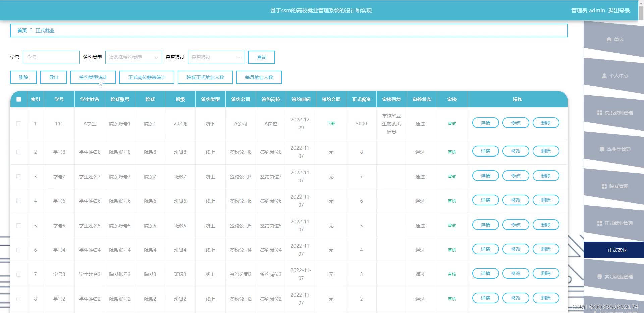View 详情 for 学号2 row
This screenshot has width=644, height=313.
point(486,298)
